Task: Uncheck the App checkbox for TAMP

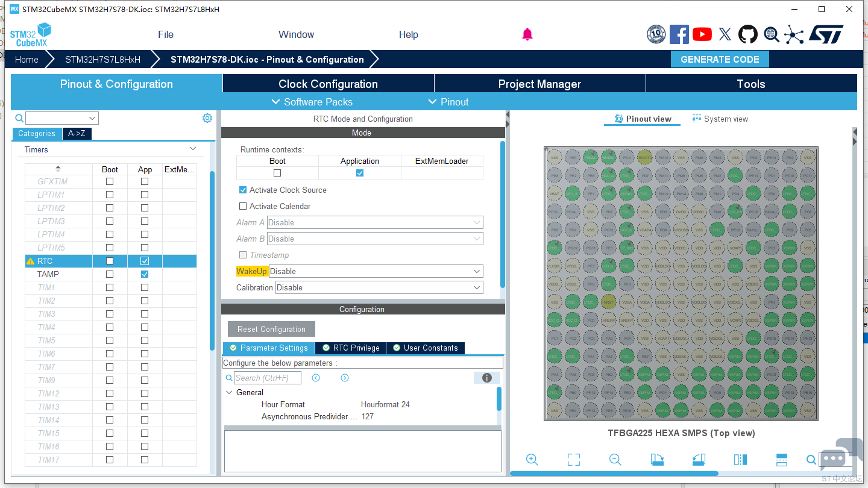Action: 145,274
